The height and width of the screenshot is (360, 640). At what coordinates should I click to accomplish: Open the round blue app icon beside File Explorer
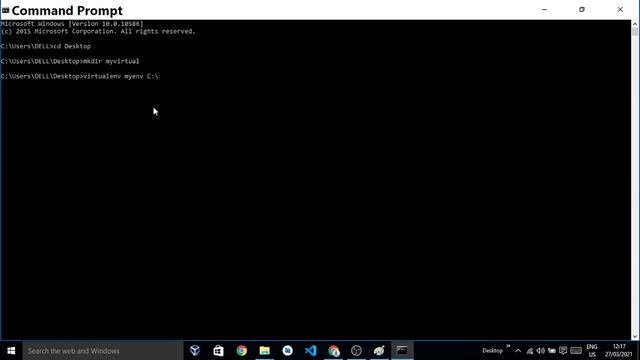tap(288, 350)
